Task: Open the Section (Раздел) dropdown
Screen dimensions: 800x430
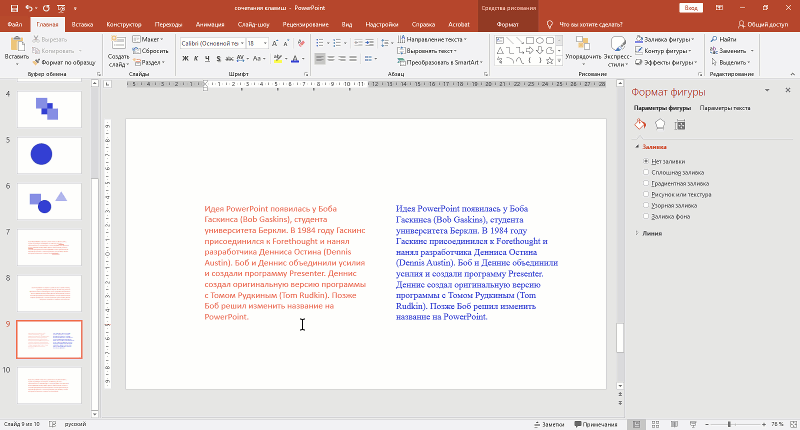Action: (x=149, y=62)
